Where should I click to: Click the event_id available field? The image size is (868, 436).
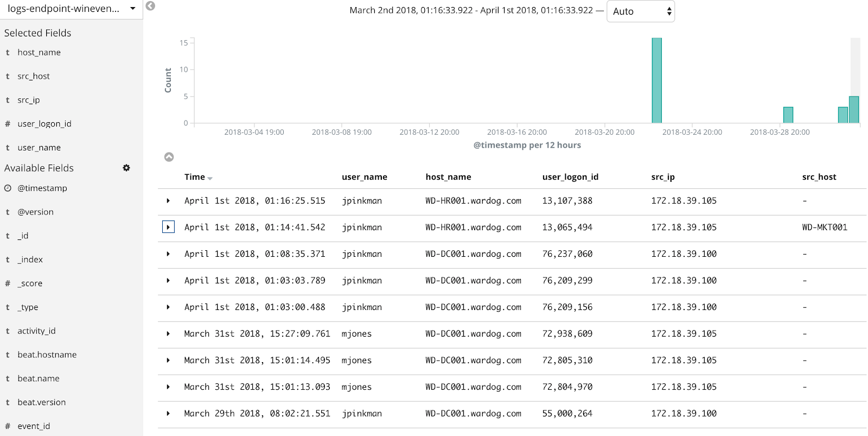pos(34,426)
